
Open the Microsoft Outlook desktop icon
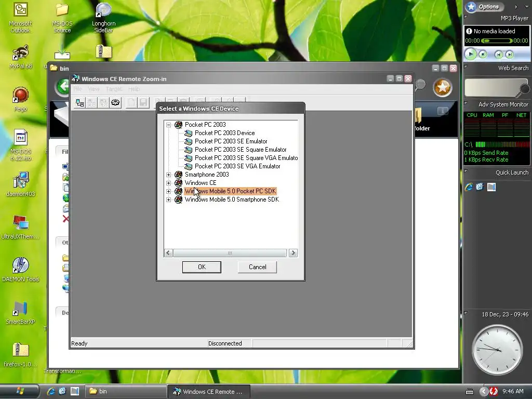pos(20,18)
